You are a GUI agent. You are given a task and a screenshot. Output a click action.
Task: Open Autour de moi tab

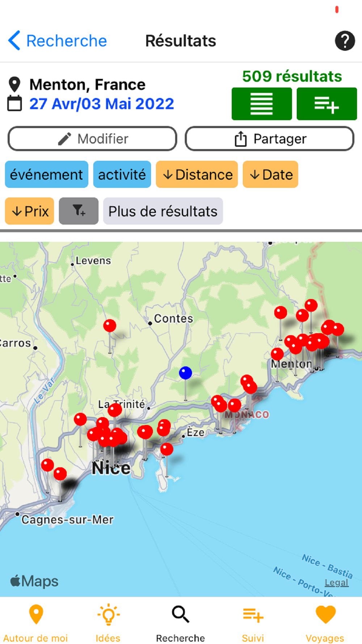click(36, 623)
